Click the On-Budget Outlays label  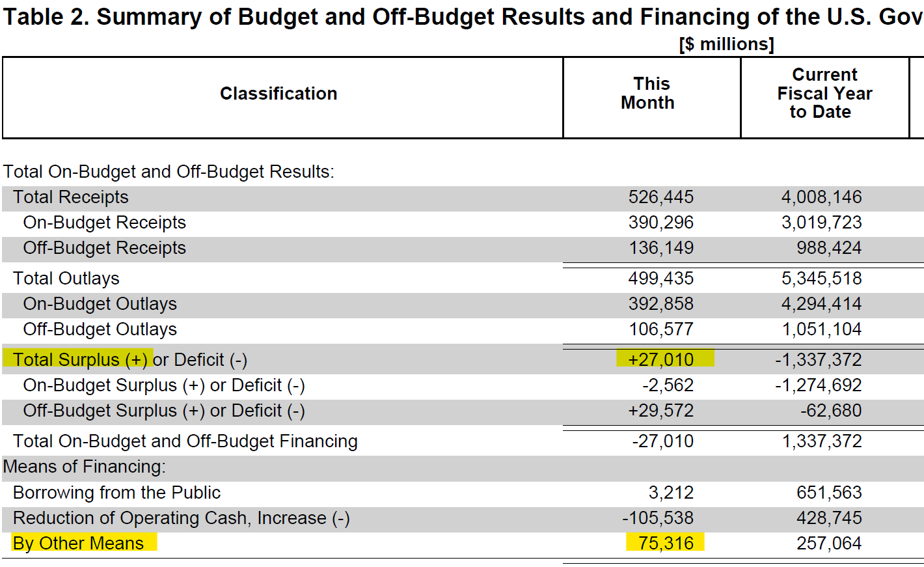click(x=100, y=304)
